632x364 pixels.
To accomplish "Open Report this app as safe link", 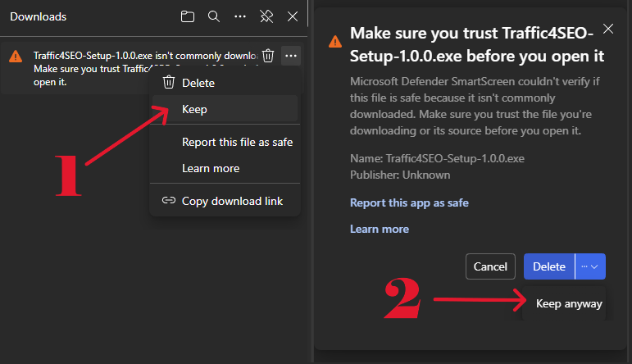I will click(409, 202).
